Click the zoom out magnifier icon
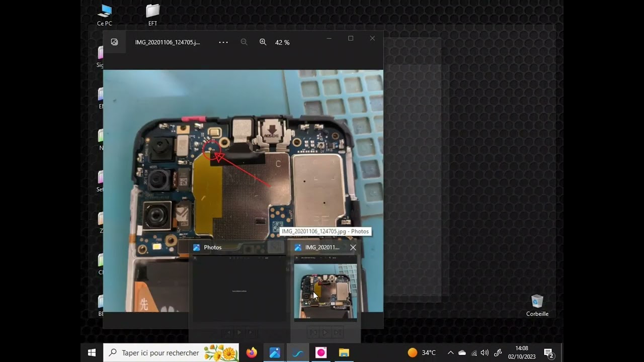Screen dimensions: 644x362 [x=244, y=42]
